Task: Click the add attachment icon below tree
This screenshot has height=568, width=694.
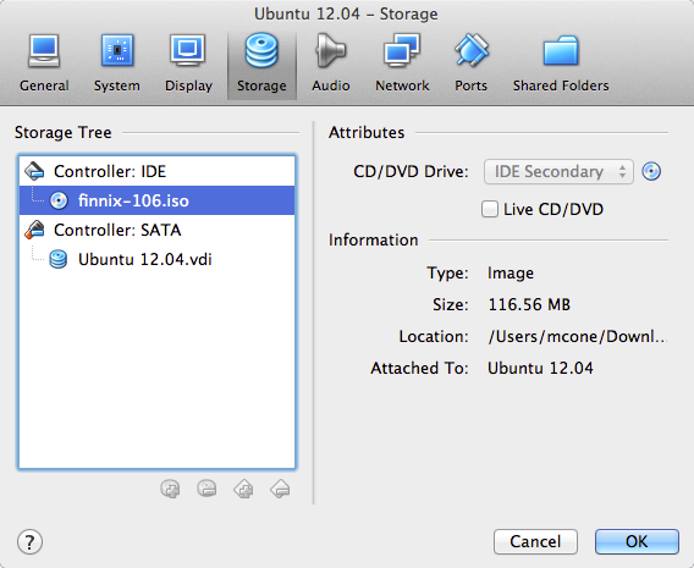Action: click(171, 489)
